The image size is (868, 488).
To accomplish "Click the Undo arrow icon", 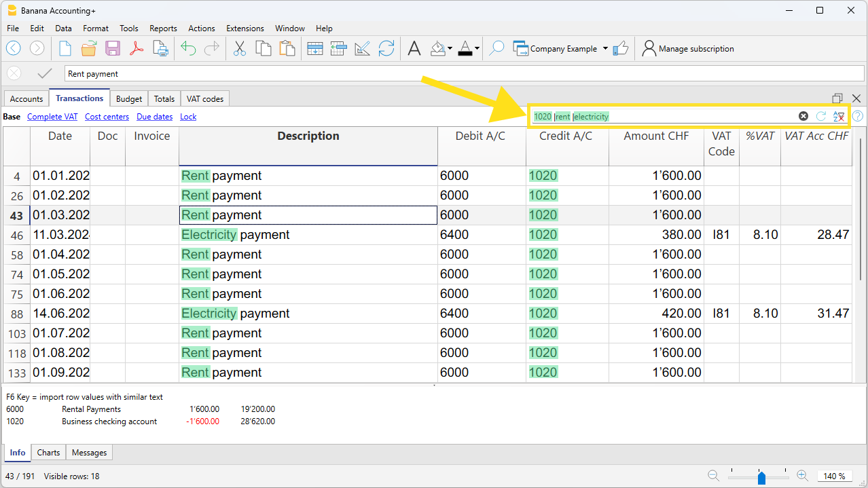I will coord(188,49).
